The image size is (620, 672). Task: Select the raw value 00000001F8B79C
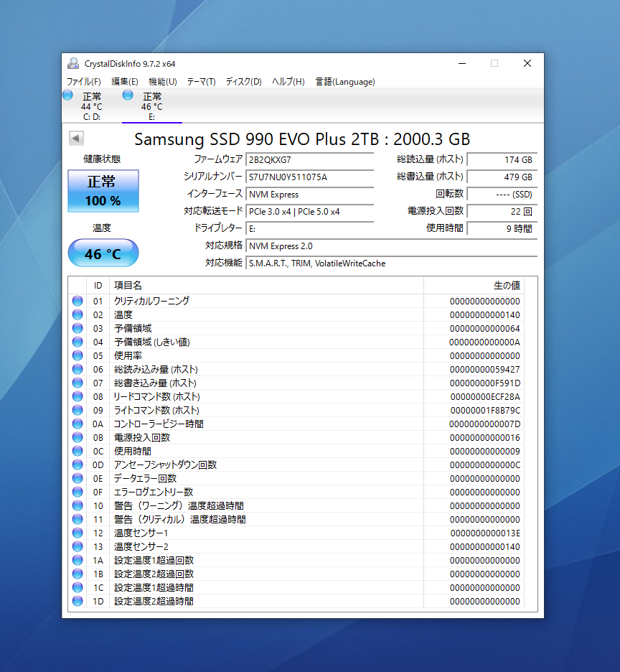(485, 411)
